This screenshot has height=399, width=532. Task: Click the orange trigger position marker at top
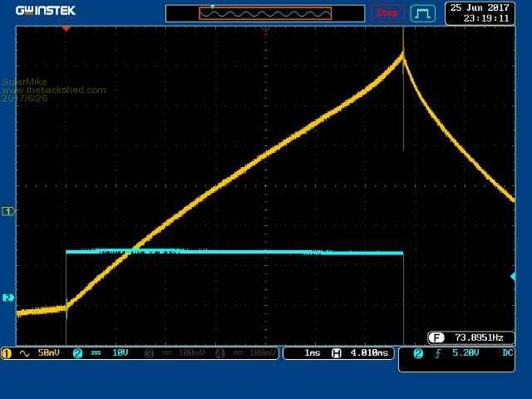click(x=66, y=28)
